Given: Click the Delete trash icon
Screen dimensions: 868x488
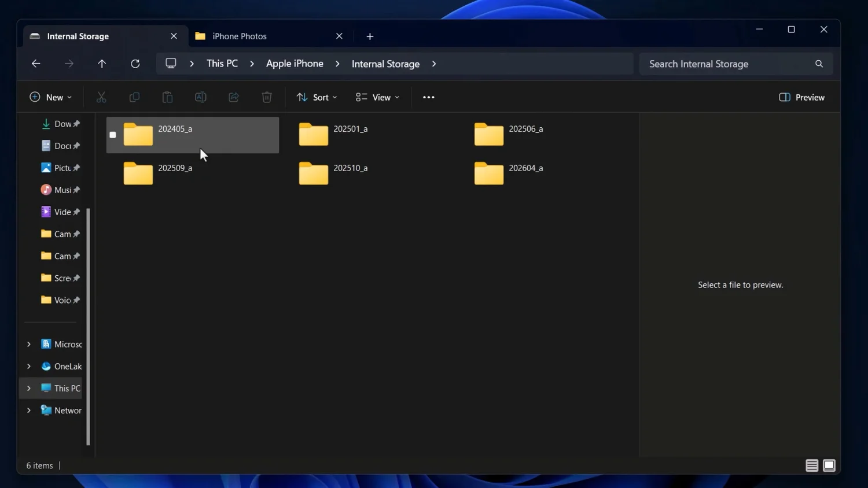Looking at the screenshot, I should point(267,97).
